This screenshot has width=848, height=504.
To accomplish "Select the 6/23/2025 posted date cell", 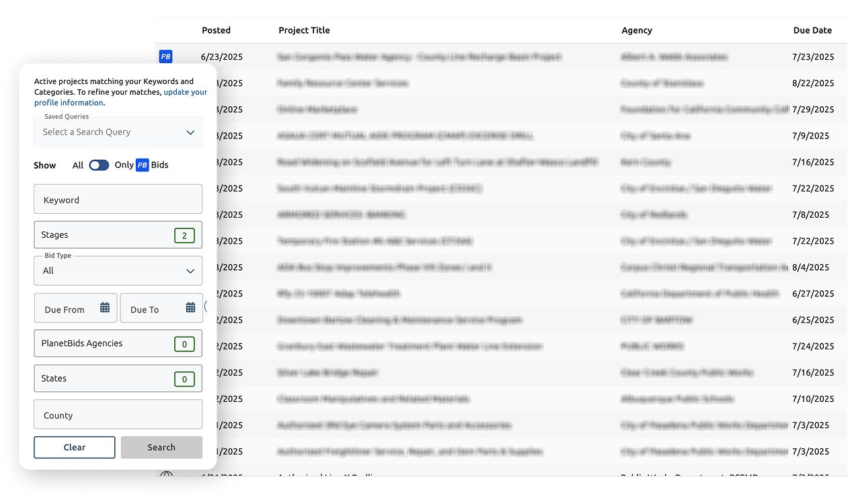I will (x=222, y=57).
